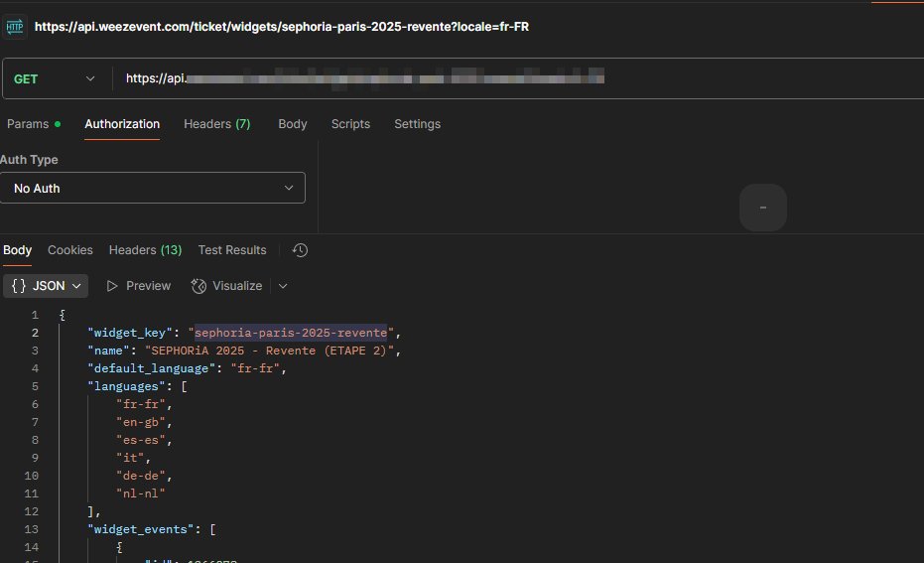Click the Visualize button
This screenshot has width=924, height=563.
pos(227,286)
